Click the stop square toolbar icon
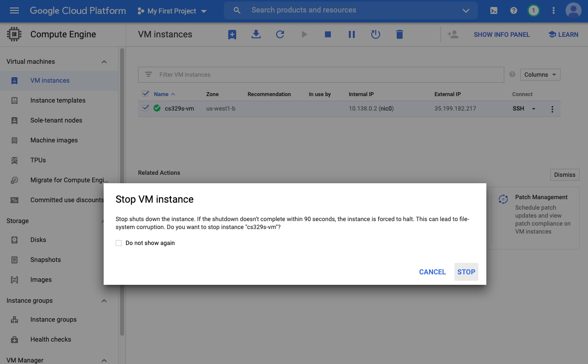This screenshot has width=588, height=364. (x=328, y=34)
